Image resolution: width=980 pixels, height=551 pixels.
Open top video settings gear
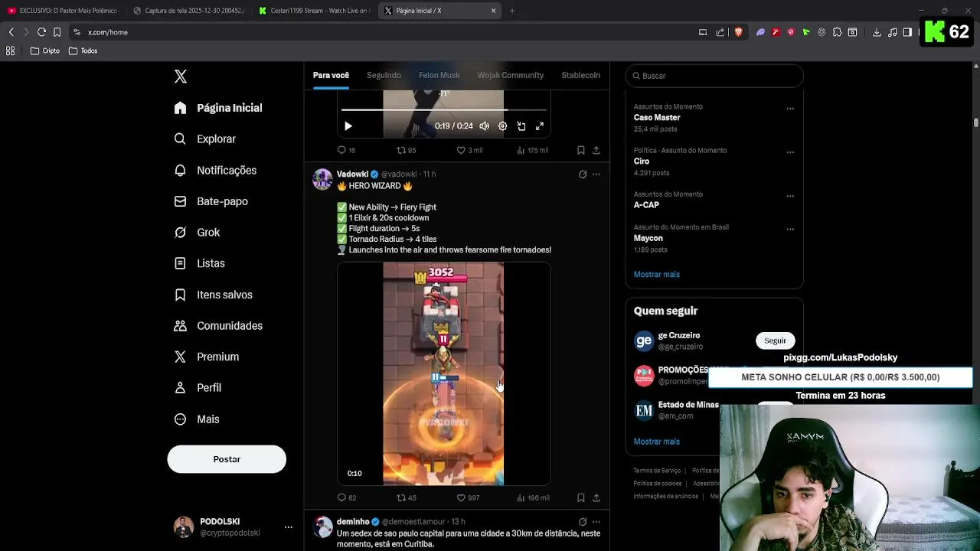tap(502, 126)
